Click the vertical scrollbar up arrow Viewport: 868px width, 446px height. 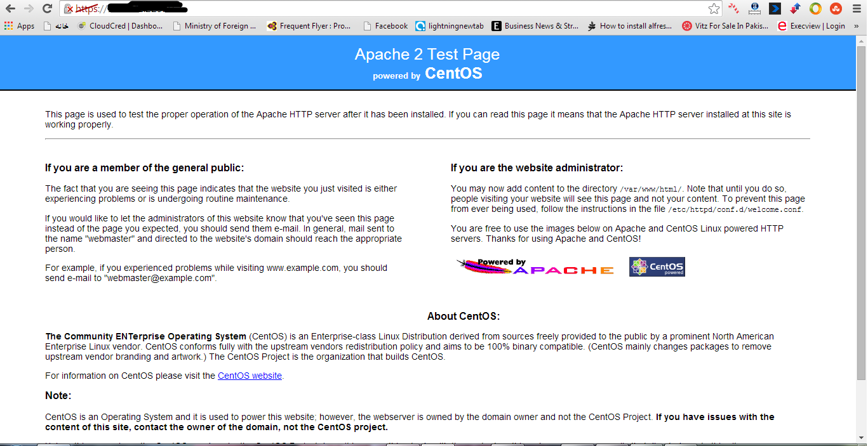coord(861,41)
